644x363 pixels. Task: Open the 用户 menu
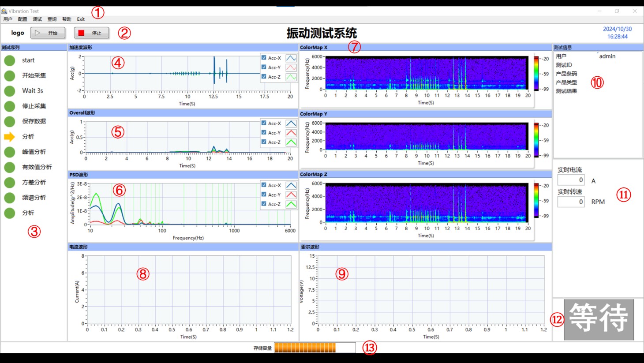(x=7, y=19)
